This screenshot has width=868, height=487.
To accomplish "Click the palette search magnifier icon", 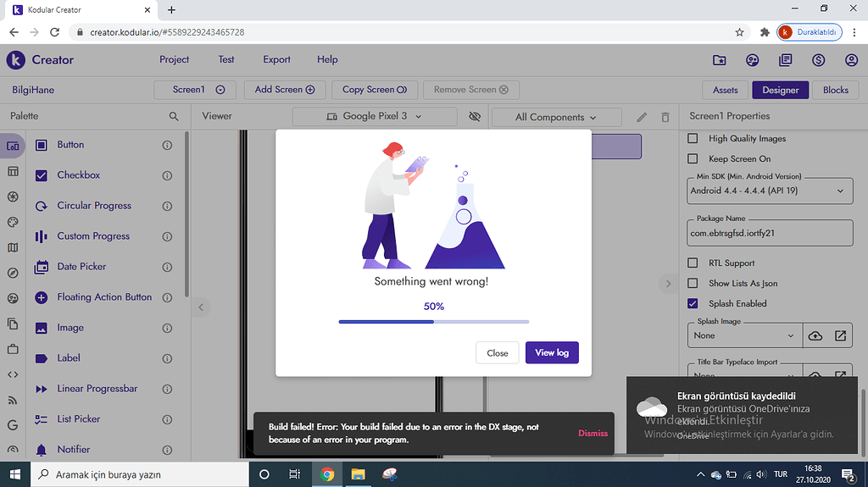I will (x=174, y=116).
